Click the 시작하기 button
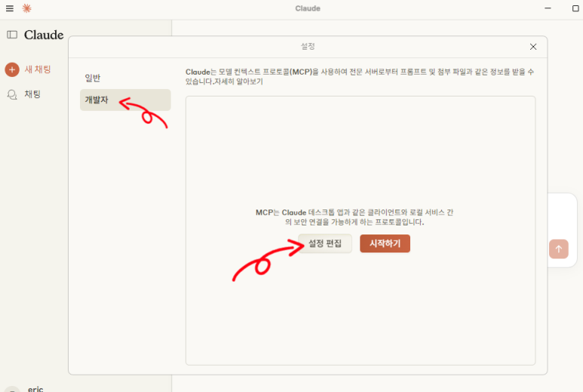 tap(385, 243)
